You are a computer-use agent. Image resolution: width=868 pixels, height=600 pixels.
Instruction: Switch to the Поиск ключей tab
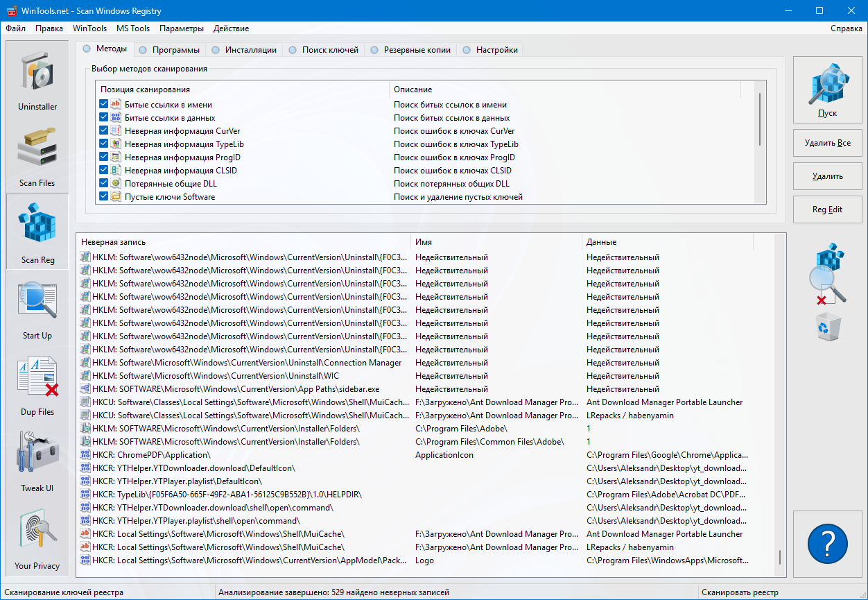pos(324,50)
